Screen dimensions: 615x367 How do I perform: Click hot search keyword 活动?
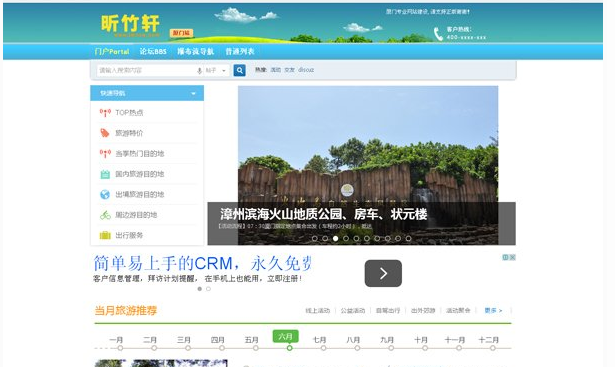click(276, 70)
